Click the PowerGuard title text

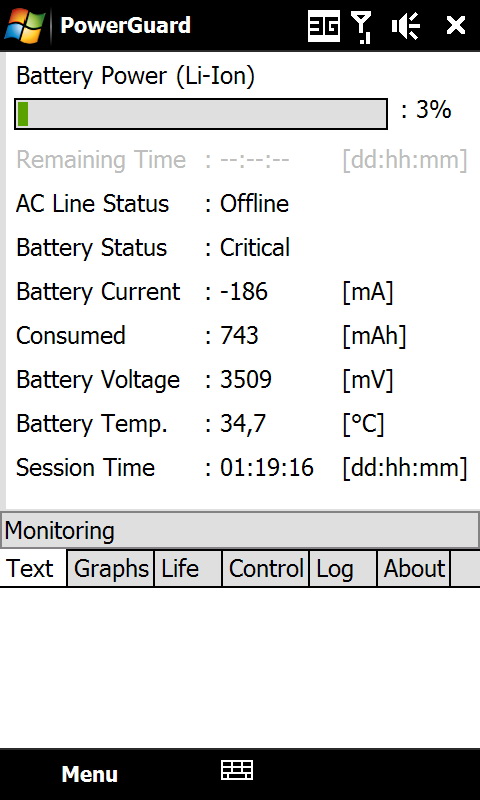coord(125,25)
